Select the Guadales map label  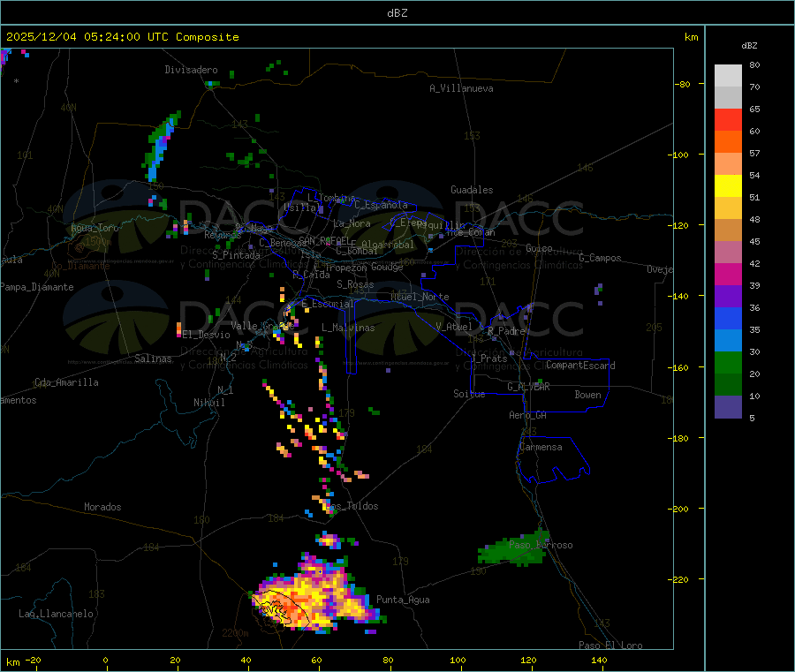point(472,190)
